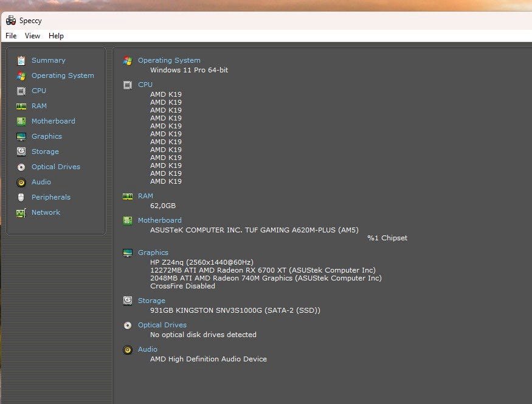Open the CPU heading link in summary

tap(145, 85)
